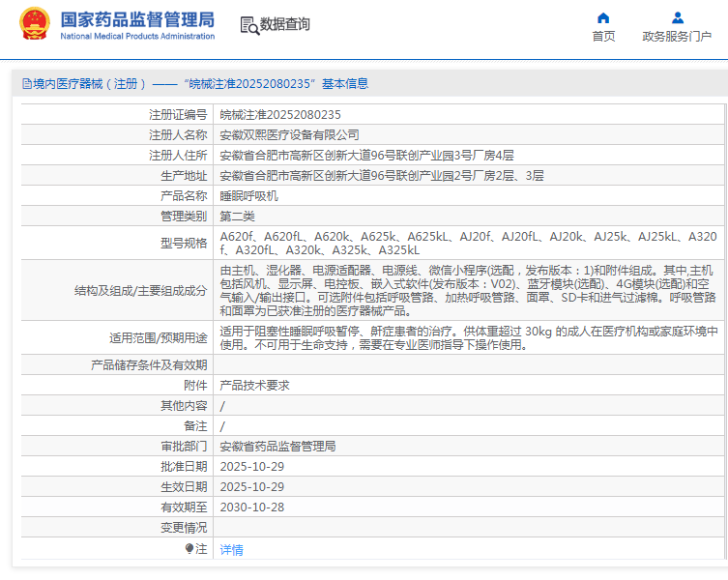The height and width of the screenshot is (580, 728).
Task: Click the product name 睡眠呼吸机 cell
Action: (248, 195)
